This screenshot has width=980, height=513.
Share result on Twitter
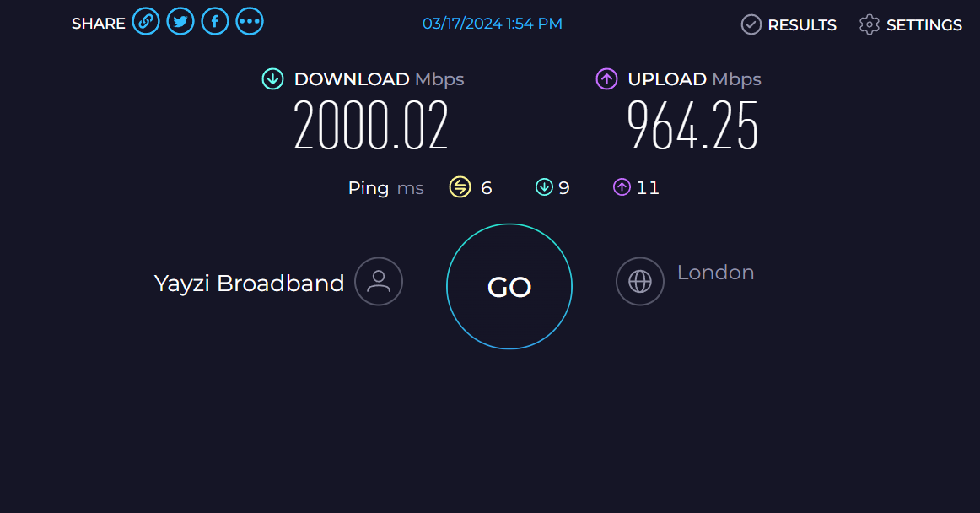click(x=180, y=22)
